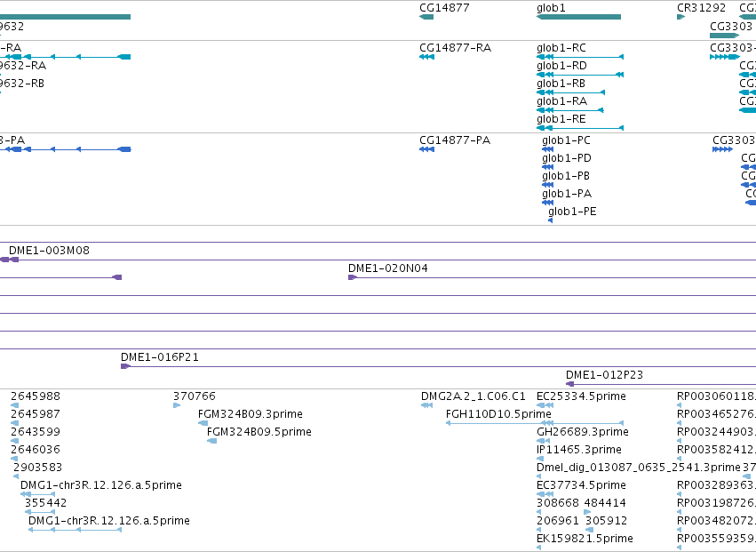Image resolution: width=756 pixels, height=552 pixels.
Task: Select EC37734.5prime EST
Action: click(x=582, y=485)
